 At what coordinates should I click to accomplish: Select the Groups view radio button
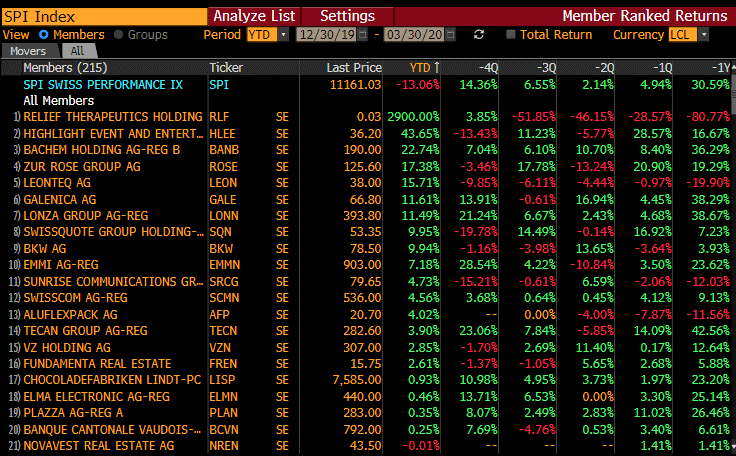click(118, 35)
